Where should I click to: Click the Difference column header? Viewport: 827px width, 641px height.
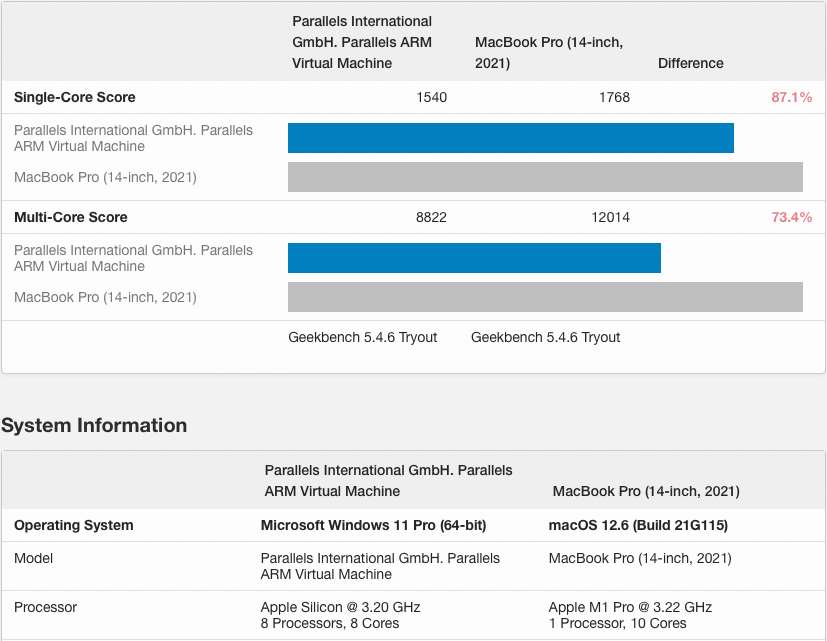tap(690, 63)
